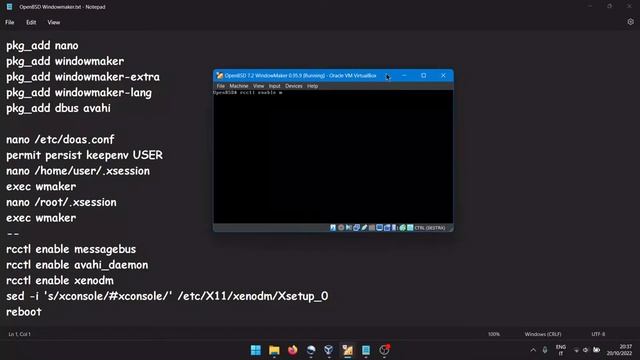Open Notepad Edit menu

tap(31, 22)
